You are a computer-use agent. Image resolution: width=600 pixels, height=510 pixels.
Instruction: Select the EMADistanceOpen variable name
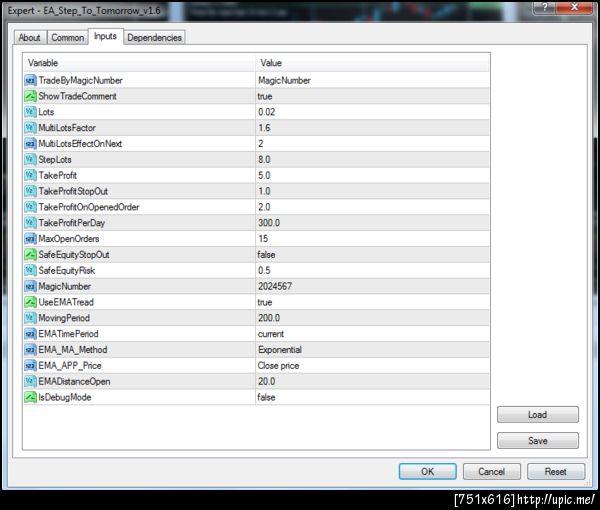pyautogui.click(x=74, y=381)
